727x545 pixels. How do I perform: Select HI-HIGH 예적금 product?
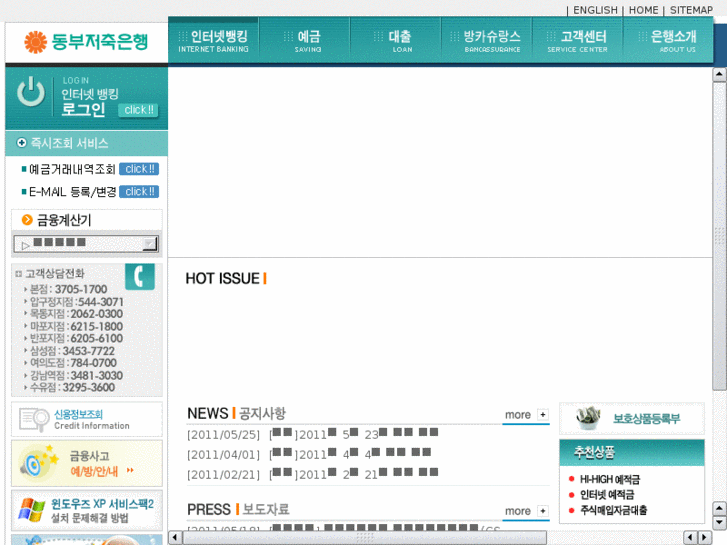click(610, 479)
